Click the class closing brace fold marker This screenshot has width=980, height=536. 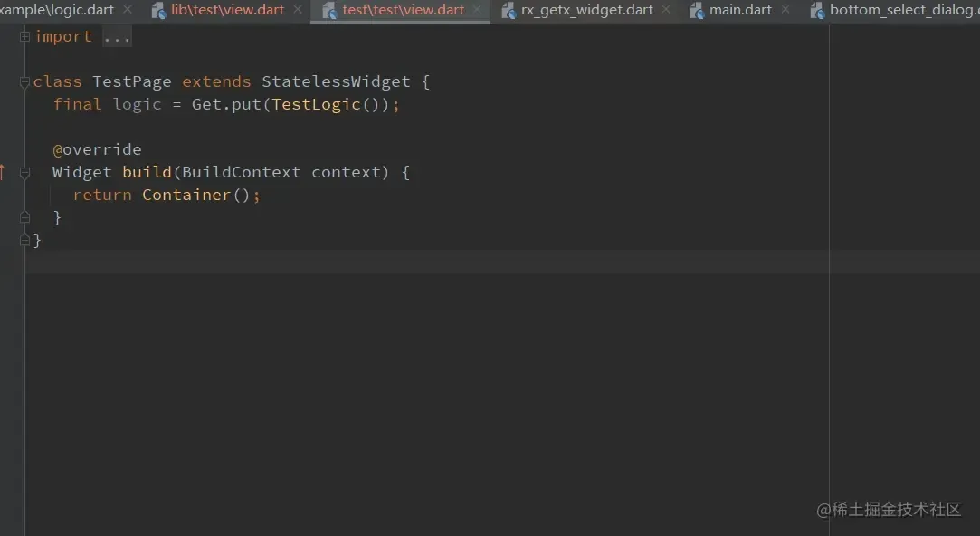[24, 240]
